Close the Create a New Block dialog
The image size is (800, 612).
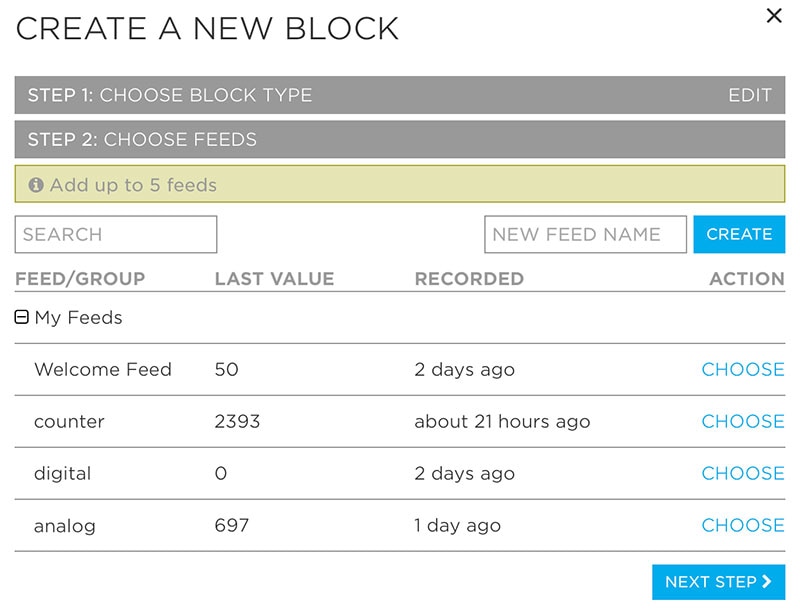click(x=773, y=16)
